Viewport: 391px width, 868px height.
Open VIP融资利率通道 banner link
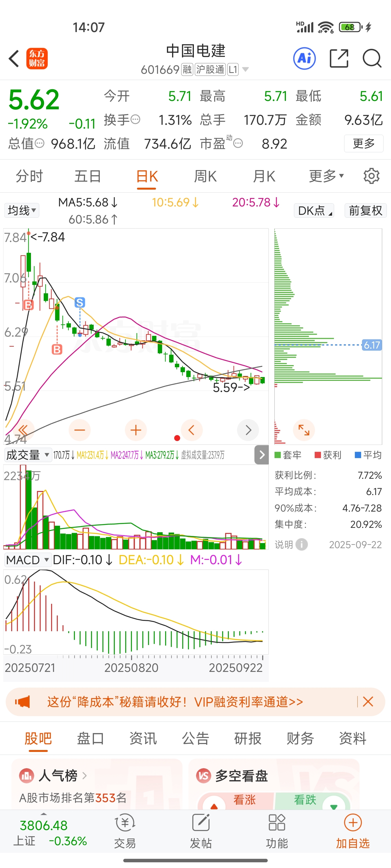[x=175, y=702]
